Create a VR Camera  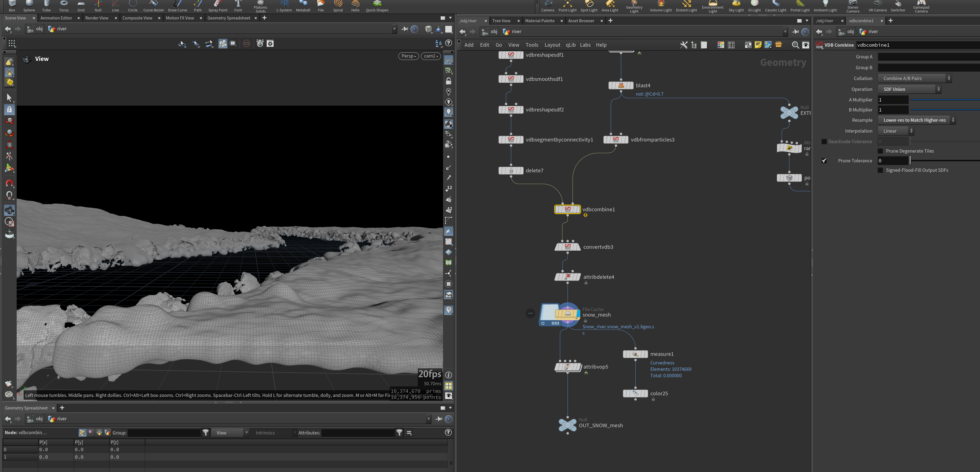tap(877, 6)
